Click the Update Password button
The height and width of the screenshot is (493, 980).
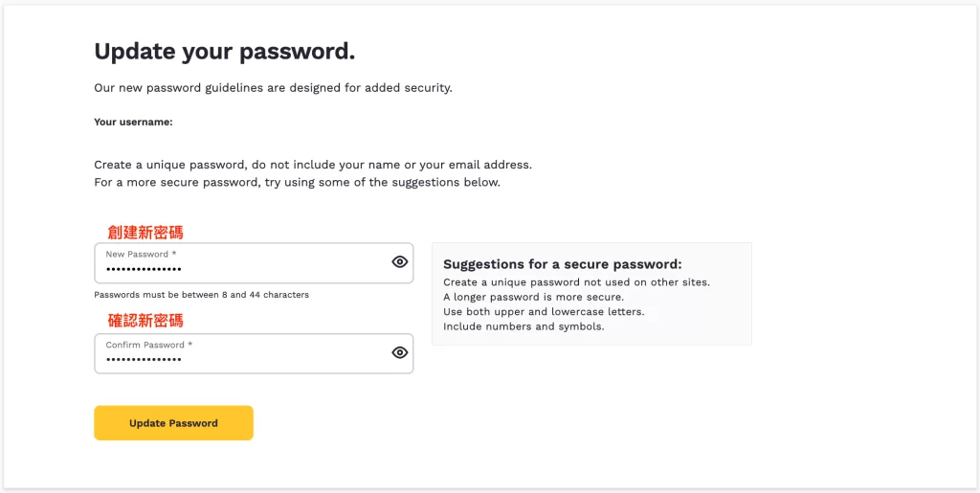pyautogui.click(x=174, y=423)
